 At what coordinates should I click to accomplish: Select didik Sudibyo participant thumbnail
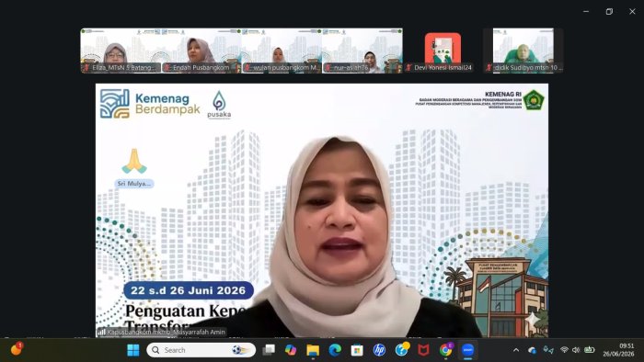pos(523,51)
